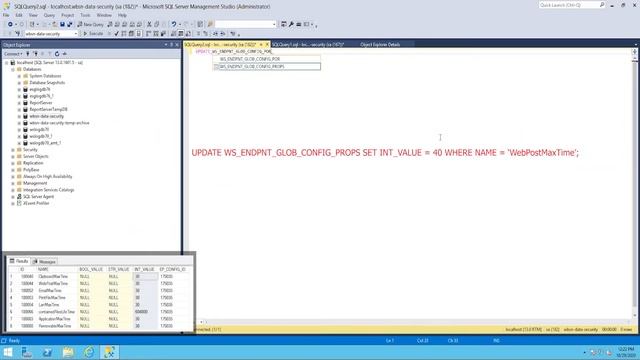Select the Always On High Availability folder
This screenshot has height=360, width=640.
click(x=47, y=176)
